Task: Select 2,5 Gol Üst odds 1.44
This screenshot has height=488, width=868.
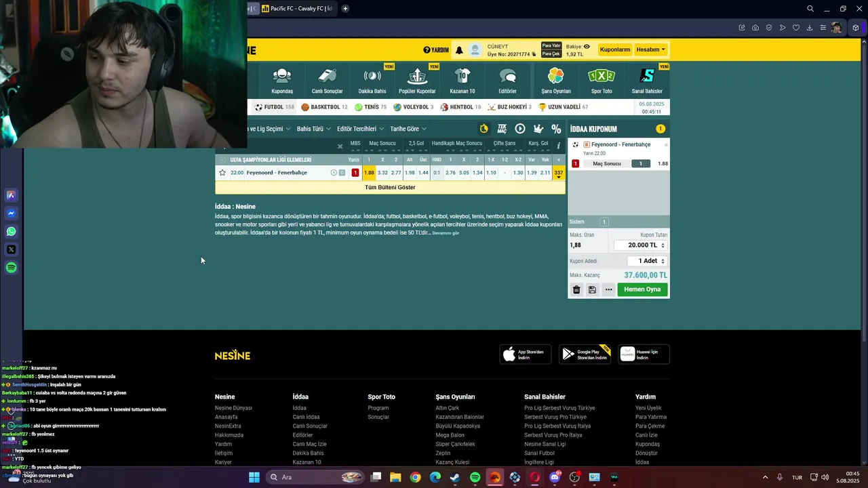Action: point(423,173)
